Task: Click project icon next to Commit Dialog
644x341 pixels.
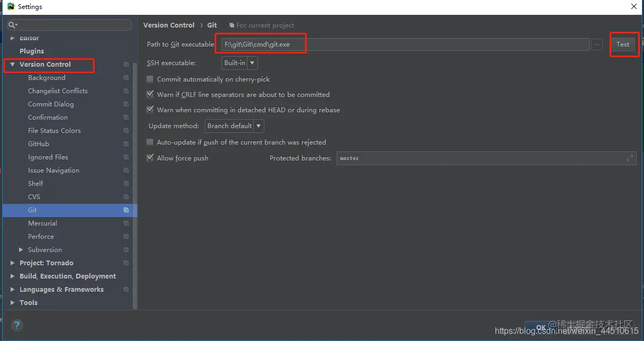Action: point(126,104)
